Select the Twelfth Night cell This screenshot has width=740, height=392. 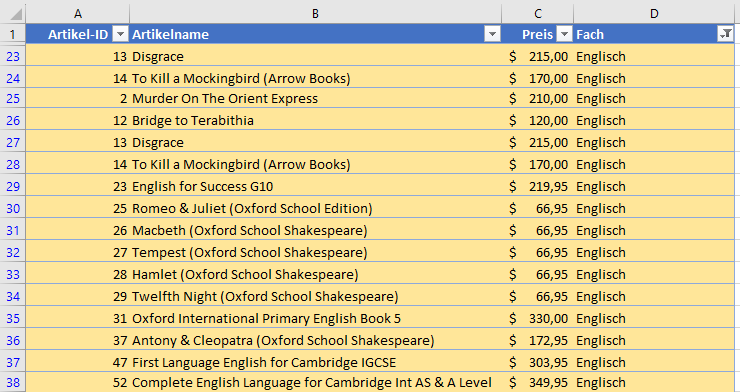(315, 296)
